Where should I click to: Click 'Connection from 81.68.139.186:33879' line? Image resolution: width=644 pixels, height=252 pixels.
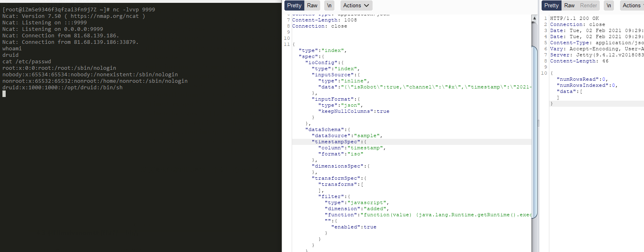(x=70, y=42)
